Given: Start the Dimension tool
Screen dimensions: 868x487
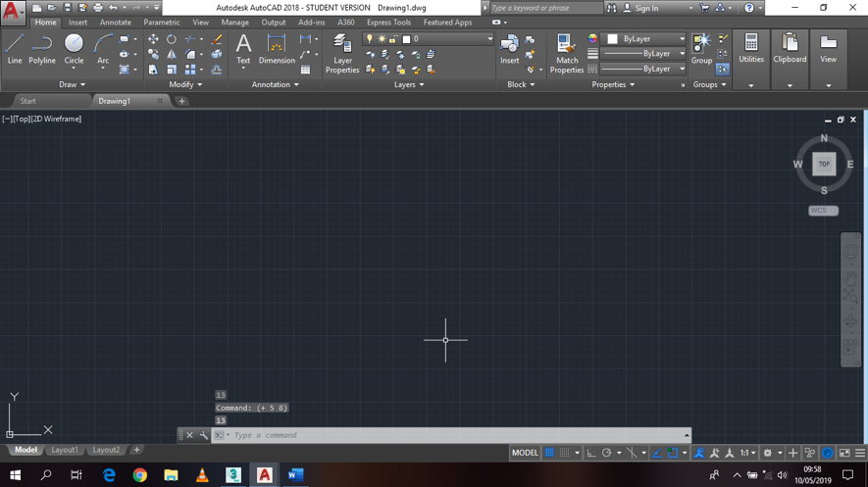Looking at the screenshot, I should pos(277,49).
